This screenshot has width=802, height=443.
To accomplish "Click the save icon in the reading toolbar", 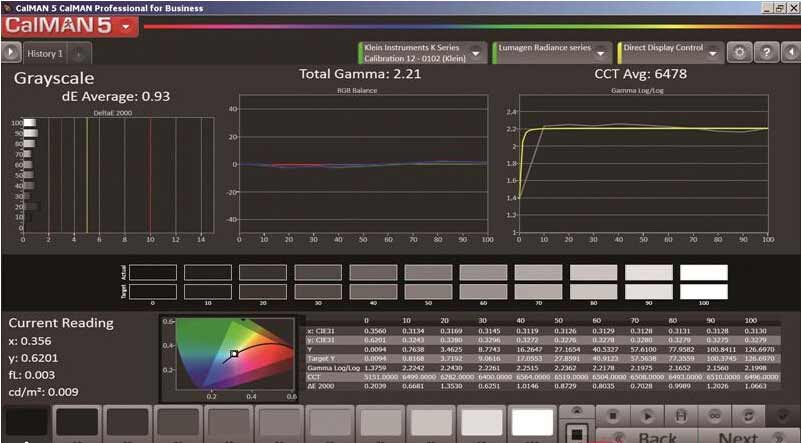I will (680, 414).
